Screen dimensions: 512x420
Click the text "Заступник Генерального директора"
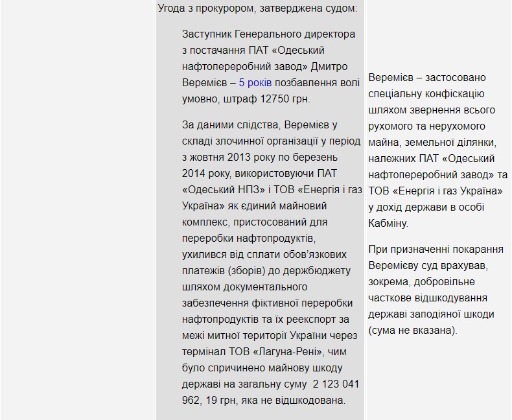click(x=268, y=34)
